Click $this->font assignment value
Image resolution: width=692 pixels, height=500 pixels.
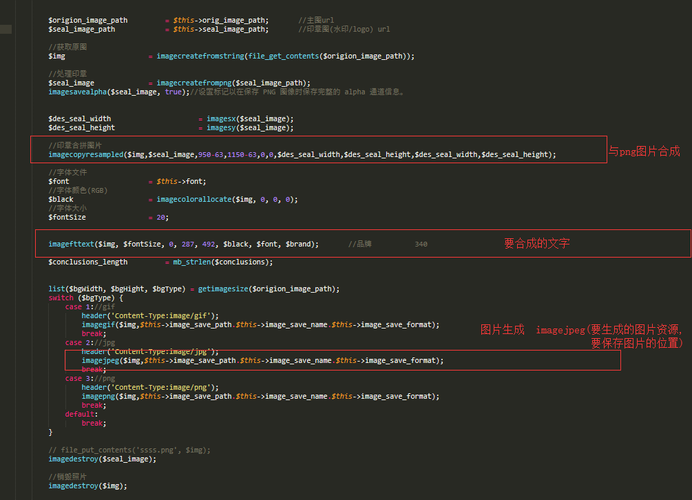[181, 181]
